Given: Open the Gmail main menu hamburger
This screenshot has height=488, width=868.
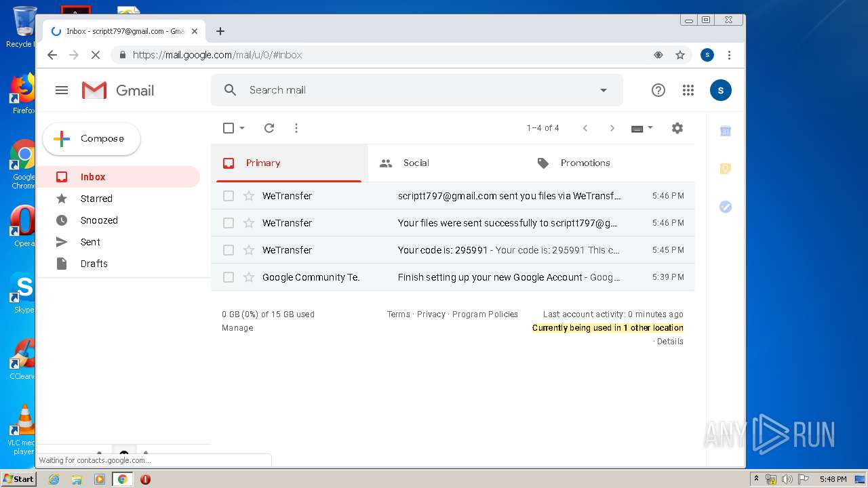Looking at the screenshot, I should click(x=62, y=90).
